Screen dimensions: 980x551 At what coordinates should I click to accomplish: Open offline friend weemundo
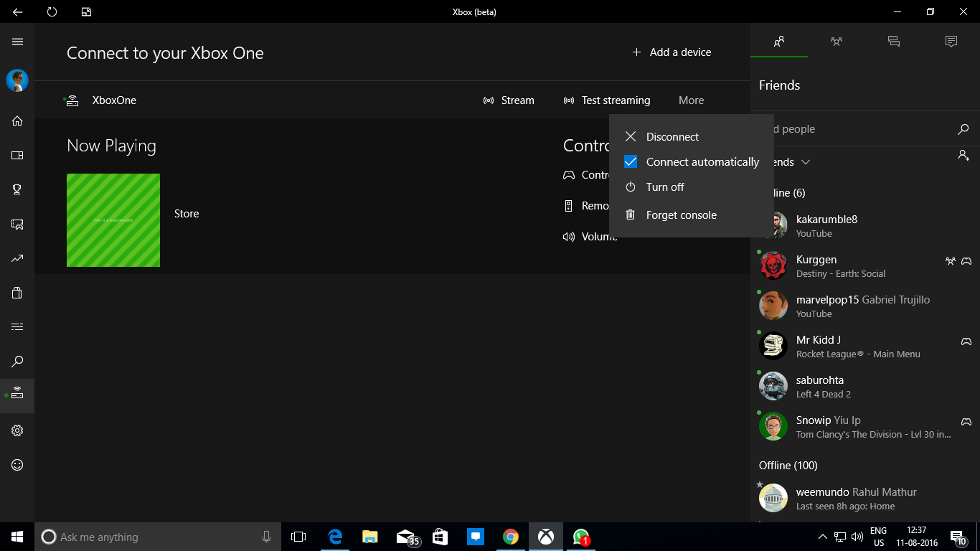pyautogui.click(x=865, y=498)
